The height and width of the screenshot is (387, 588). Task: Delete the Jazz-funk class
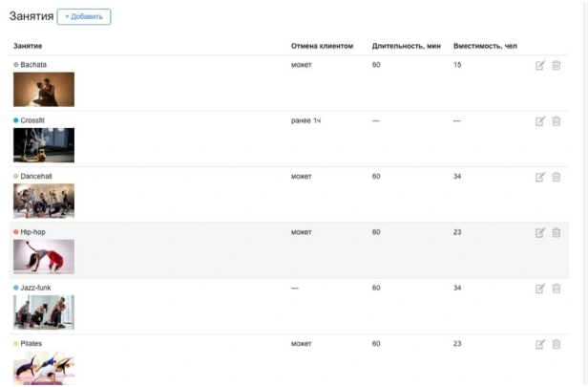[556, 288]
